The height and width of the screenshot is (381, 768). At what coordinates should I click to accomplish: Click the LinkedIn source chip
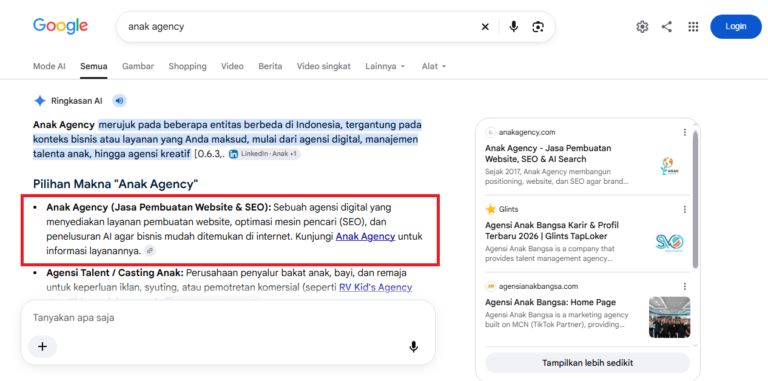[x=264, y=154]
